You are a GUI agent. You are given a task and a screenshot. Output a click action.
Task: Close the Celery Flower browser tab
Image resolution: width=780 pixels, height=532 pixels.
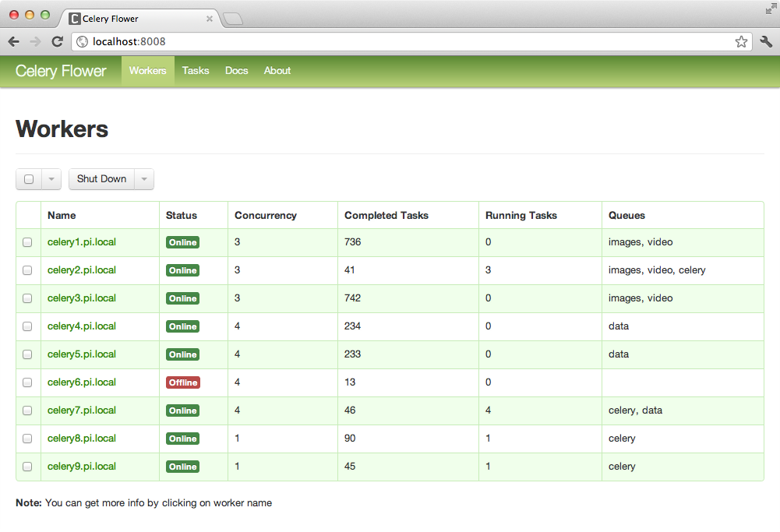210,19
